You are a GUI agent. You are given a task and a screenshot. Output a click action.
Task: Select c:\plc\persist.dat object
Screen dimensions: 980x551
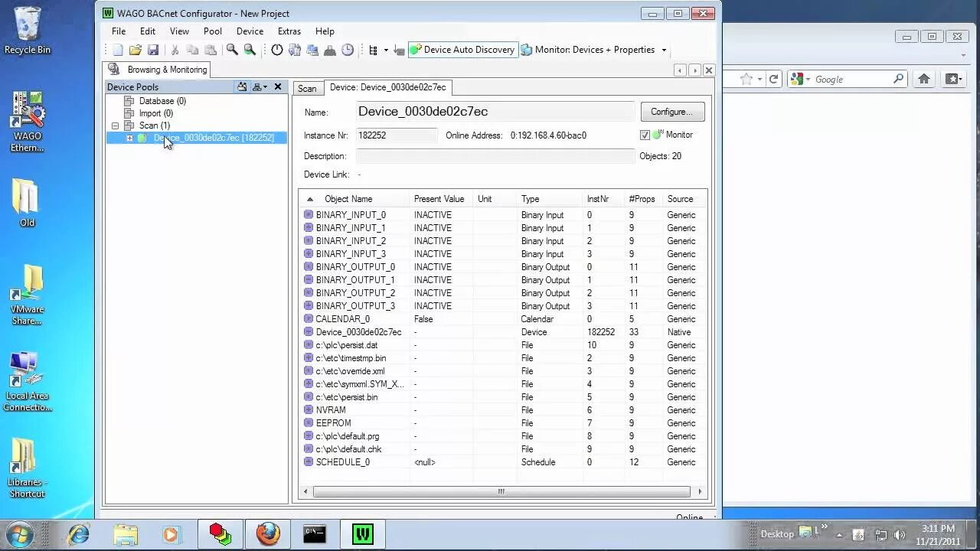tap(501, 345)
